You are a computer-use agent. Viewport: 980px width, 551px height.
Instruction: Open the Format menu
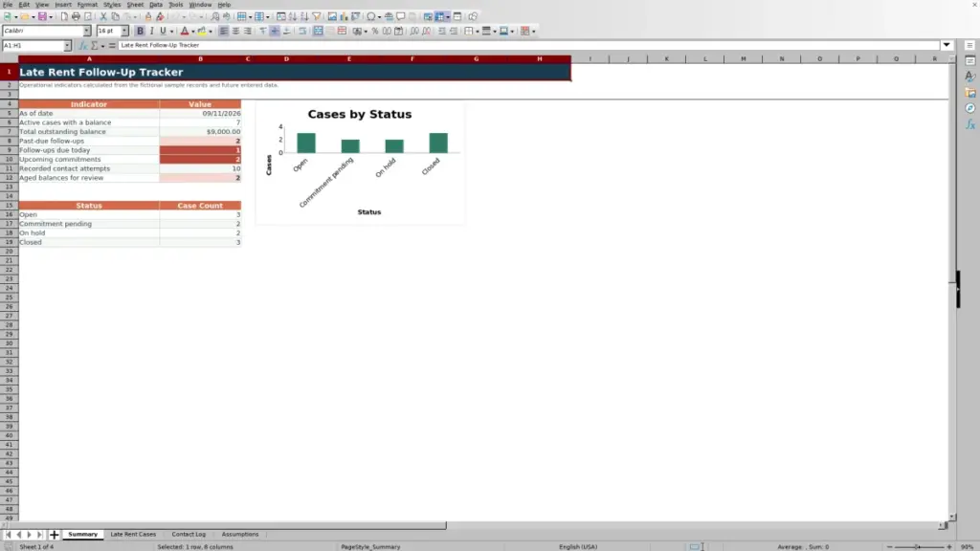pos(87,5)
